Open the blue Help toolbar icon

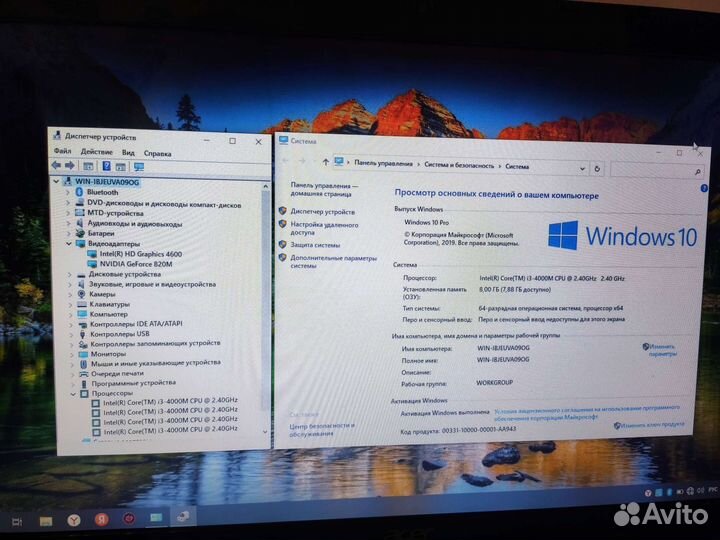pos(106,166)
